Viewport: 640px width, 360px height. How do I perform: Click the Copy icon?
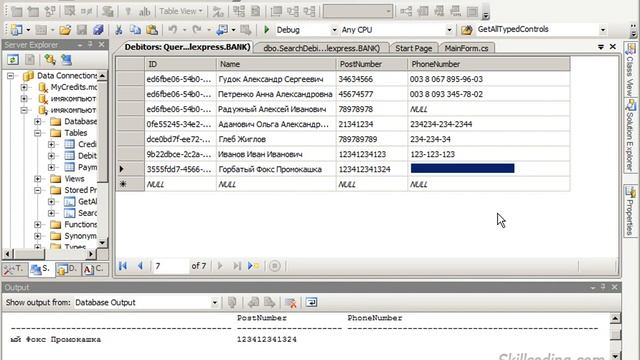click(135, 30)
